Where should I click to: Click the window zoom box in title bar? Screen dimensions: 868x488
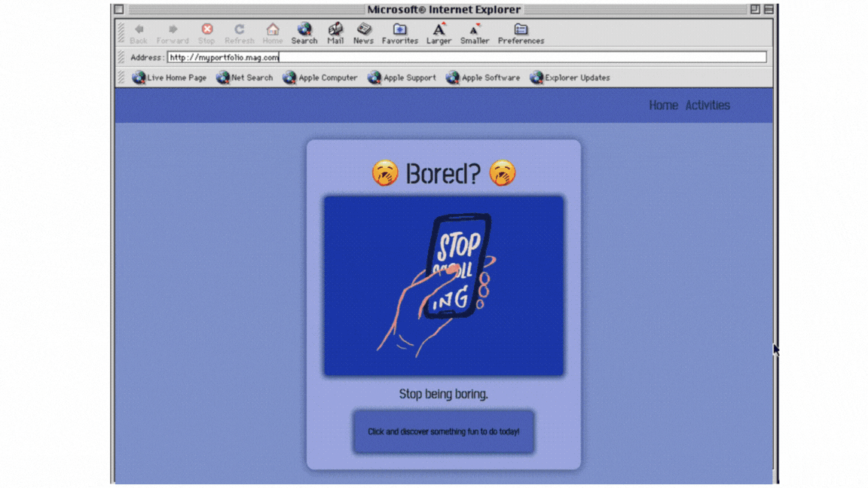point(755,9)
